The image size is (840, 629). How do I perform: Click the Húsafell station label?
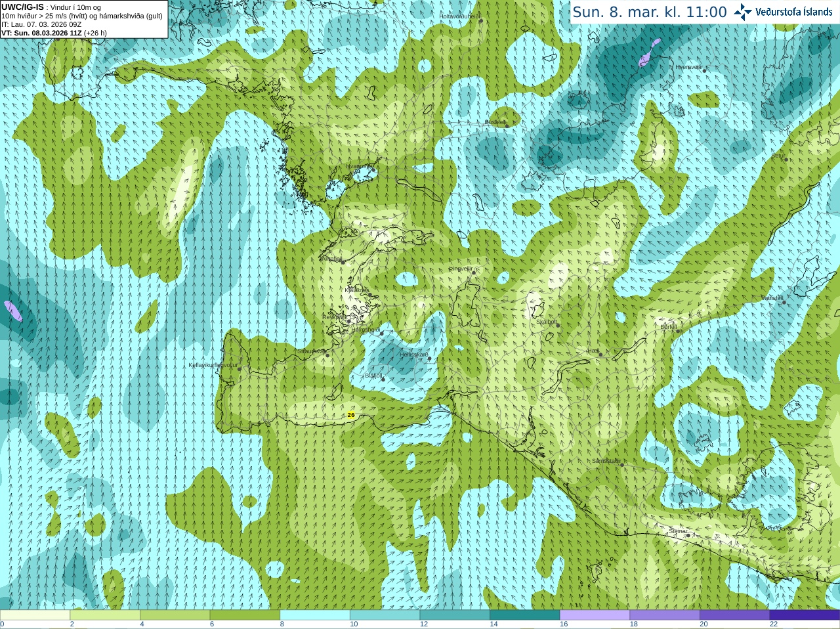pyautogui.click(x=495, y=122)
